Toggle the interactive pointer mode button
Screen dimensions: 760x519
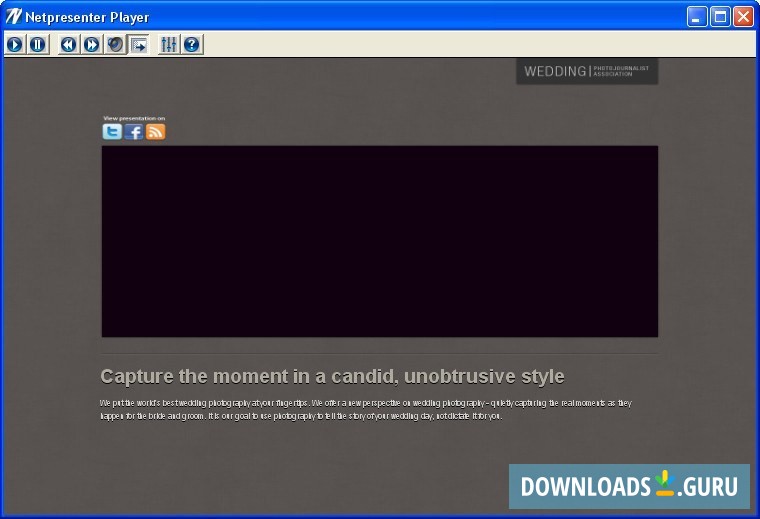tap(139, 45)
